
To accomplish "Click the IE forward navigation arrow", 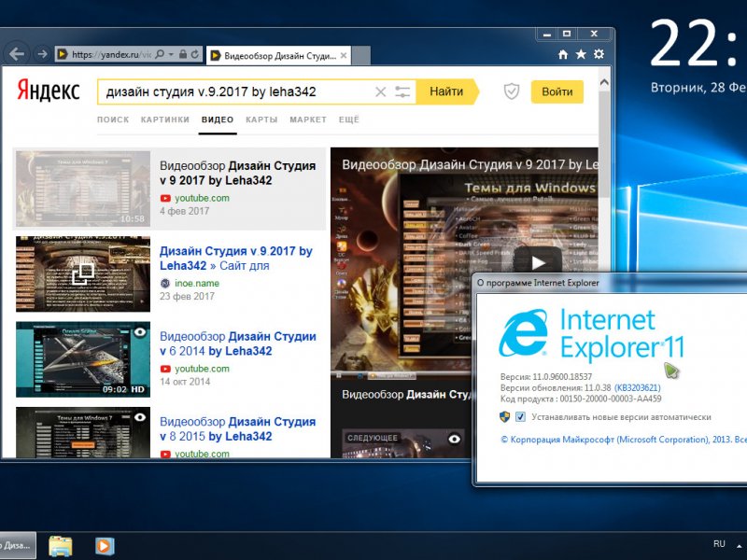I will pos(40,54).
